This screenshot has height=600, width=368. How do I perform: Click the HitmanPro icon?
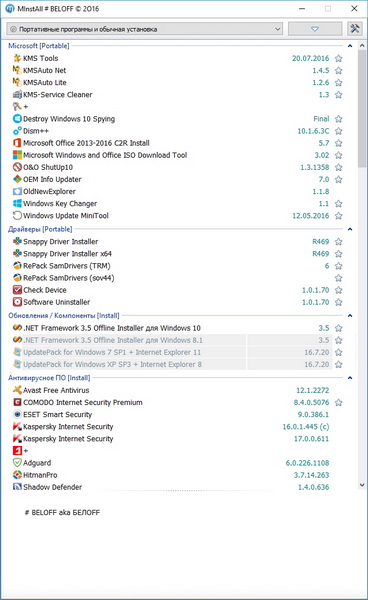(17, 475)
